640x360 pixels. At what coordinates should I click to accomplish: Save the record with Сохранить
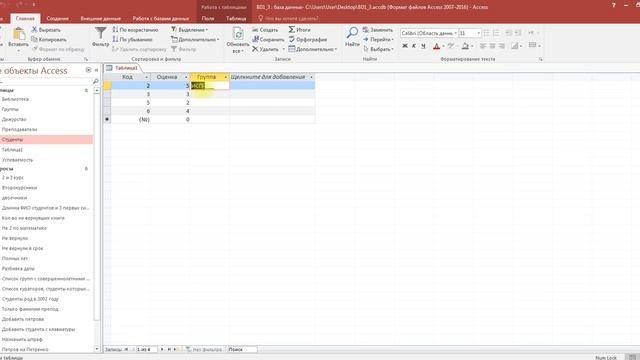268,40
